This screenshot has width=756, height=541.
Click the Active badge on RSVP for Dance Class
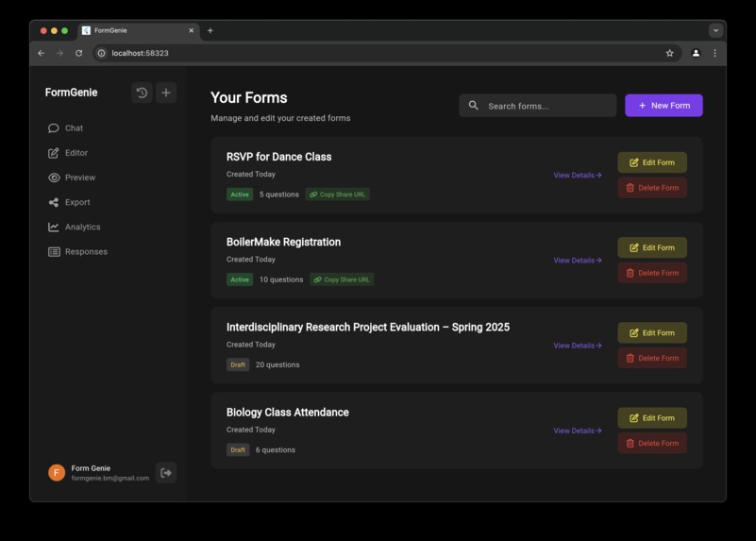240,194
